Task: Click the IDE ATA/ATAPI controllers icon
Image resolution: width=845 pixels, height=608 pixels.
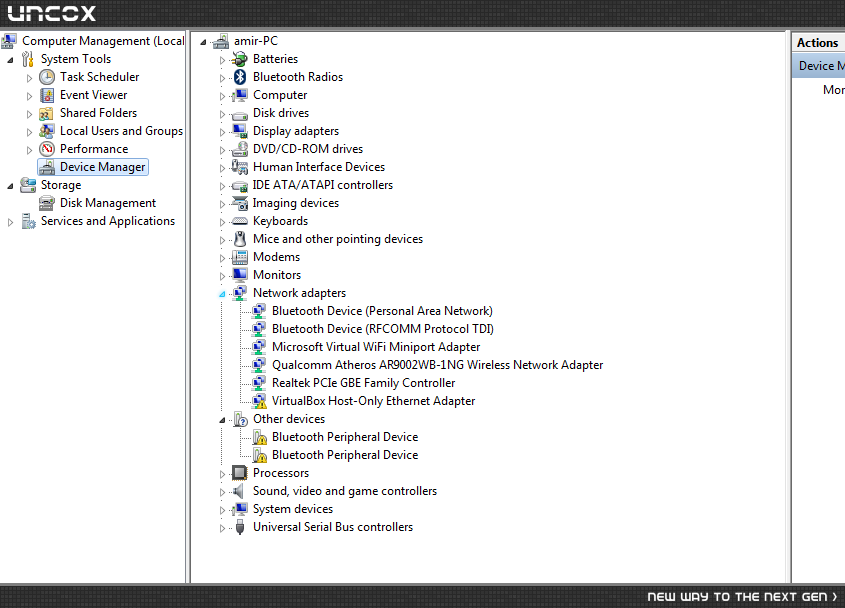Action: [240, 185]
